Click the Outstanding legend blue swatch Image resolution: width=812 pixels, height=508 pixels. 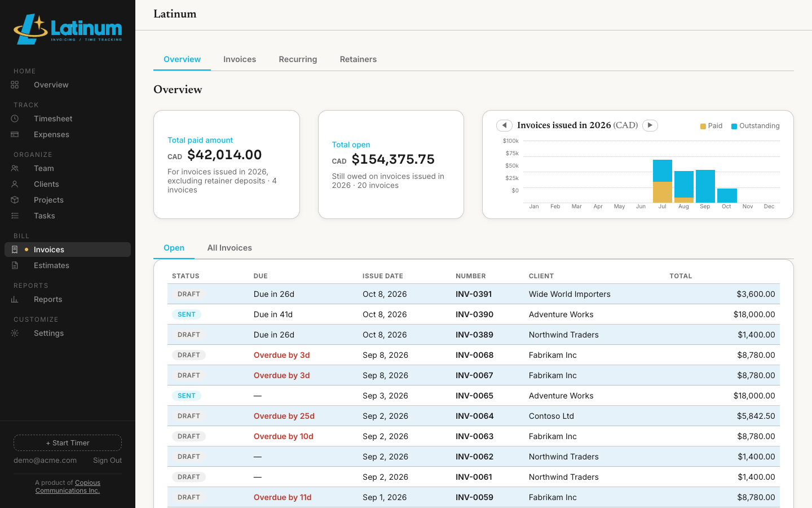[734, 126]
